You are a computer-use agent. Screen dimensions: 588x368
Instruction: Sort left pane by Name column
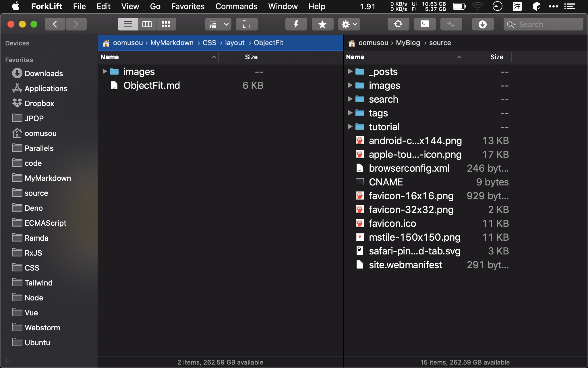point(158,57)
